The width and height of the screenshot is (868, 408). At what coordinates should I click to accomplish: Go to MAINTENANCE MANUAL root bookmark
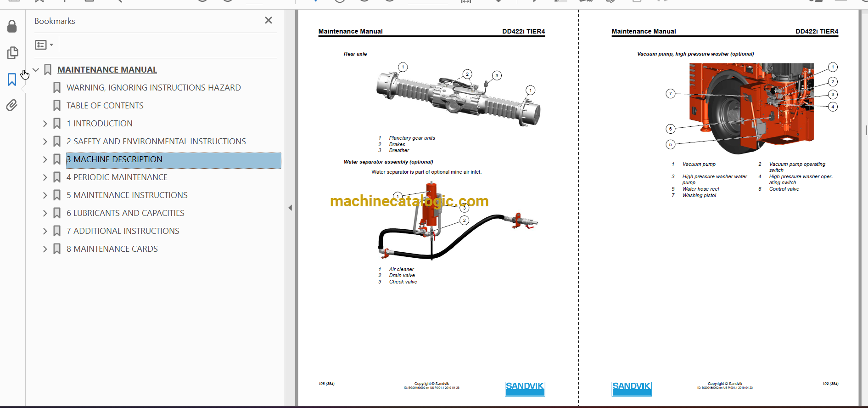point(107,70)
